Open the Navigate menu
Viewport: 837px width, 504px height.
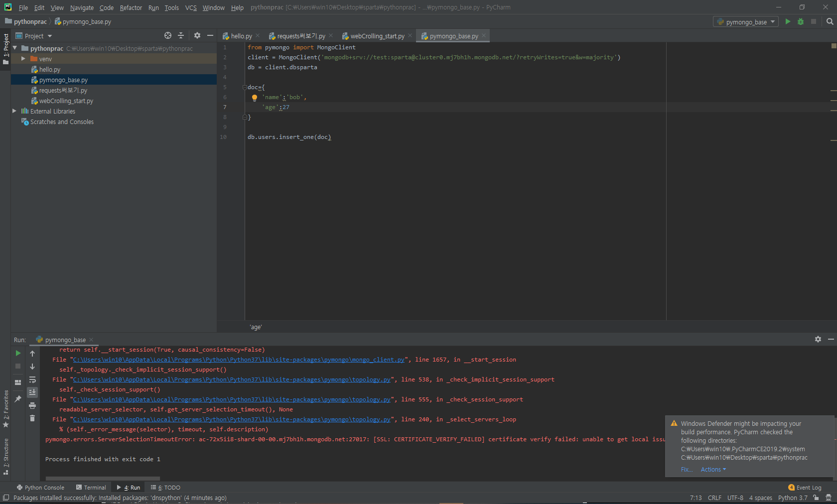[x=82, y=7]
